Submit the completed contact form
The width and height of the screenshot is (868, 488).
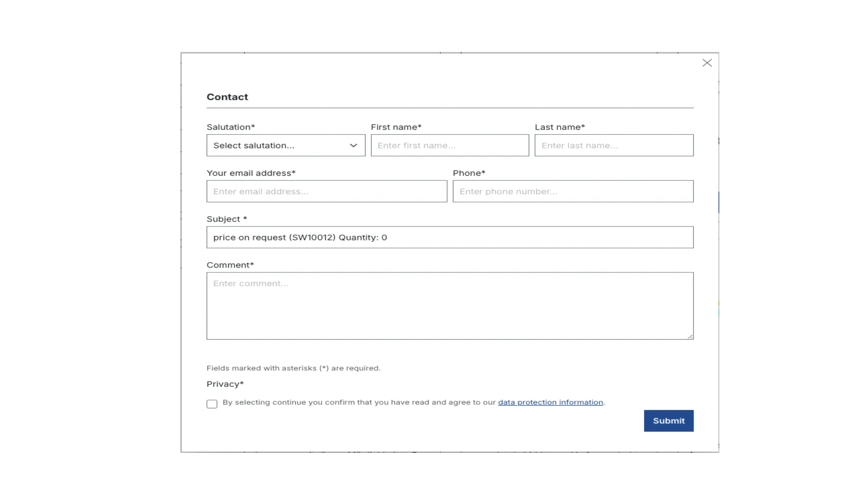click(x=668, y=421)
